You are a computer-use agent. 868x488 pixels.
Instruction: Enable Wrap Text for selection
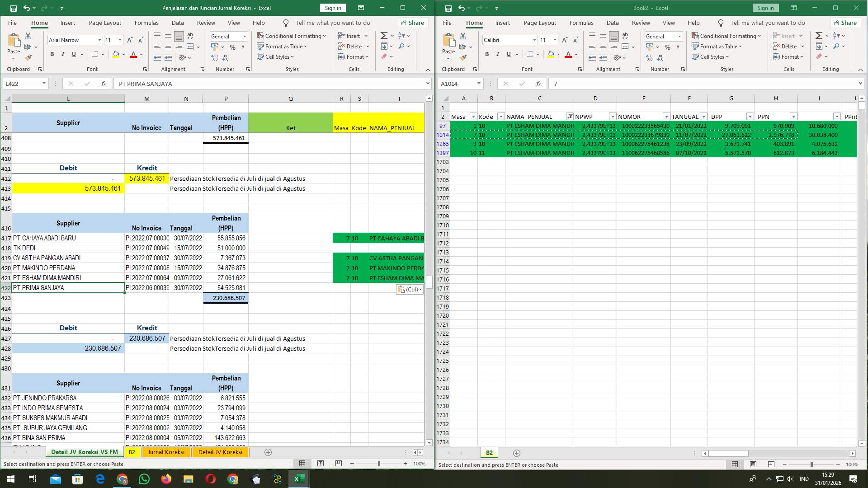(x=190, y=36)
